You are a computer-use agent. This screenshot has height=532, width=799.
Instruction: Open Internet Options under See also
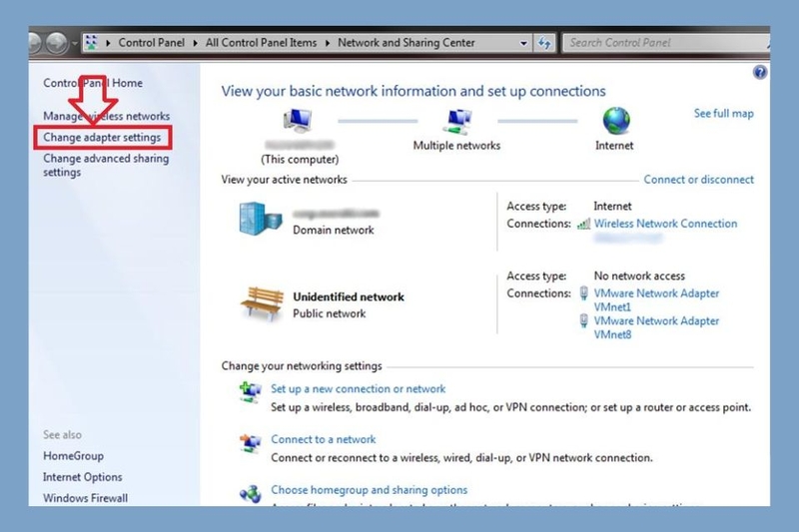click(x=83, y=477)
